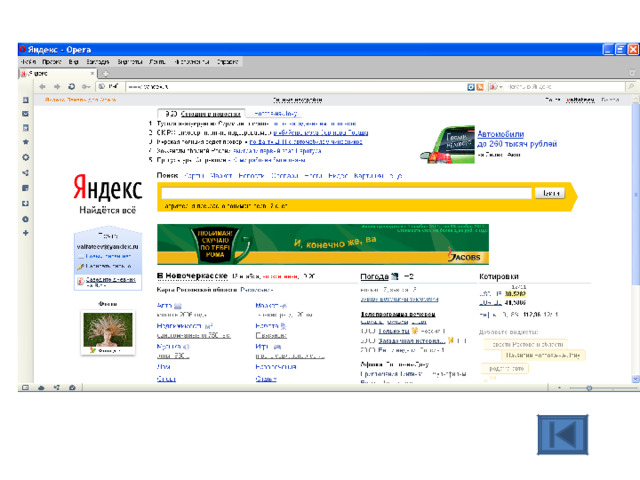Open the star bookmarks panel in the sidebar
This screenshot has height=480, width=640.
25,142
